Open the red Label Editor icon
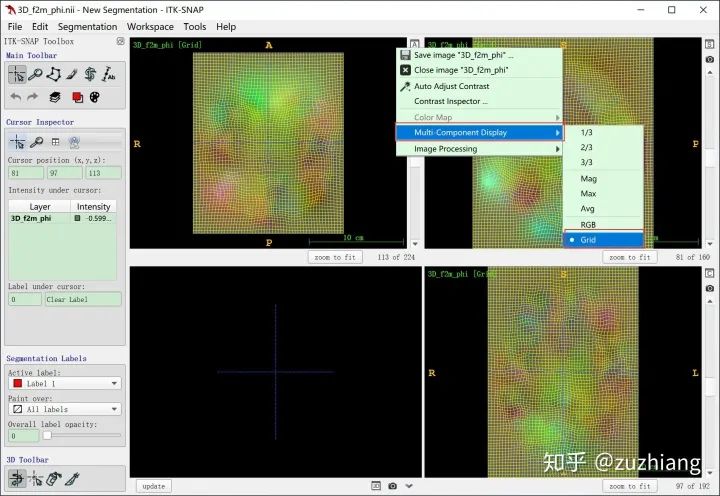Image resolution: width=720 pixels, height=496 pixels. 77,97
